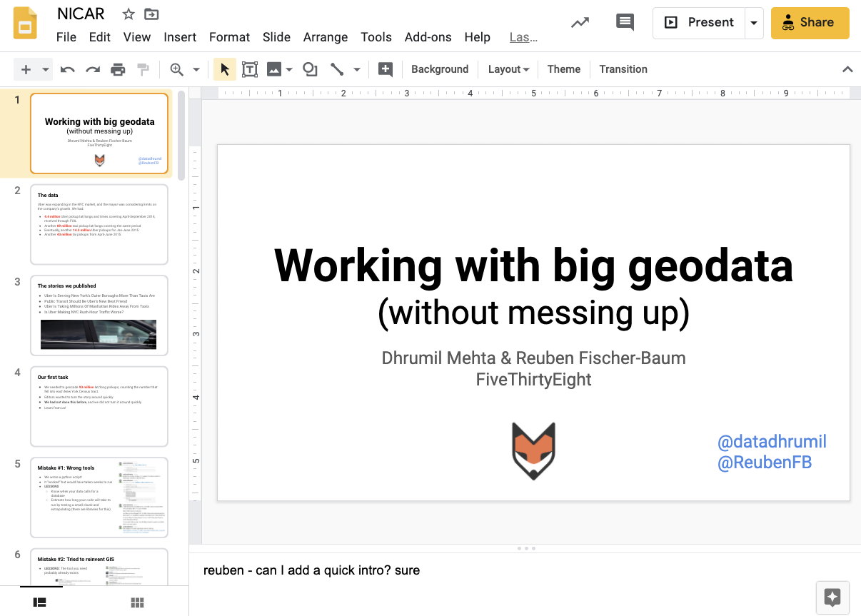Open the activity dashboard trend icon
The image size is (861, 616).
coord(580,22)
